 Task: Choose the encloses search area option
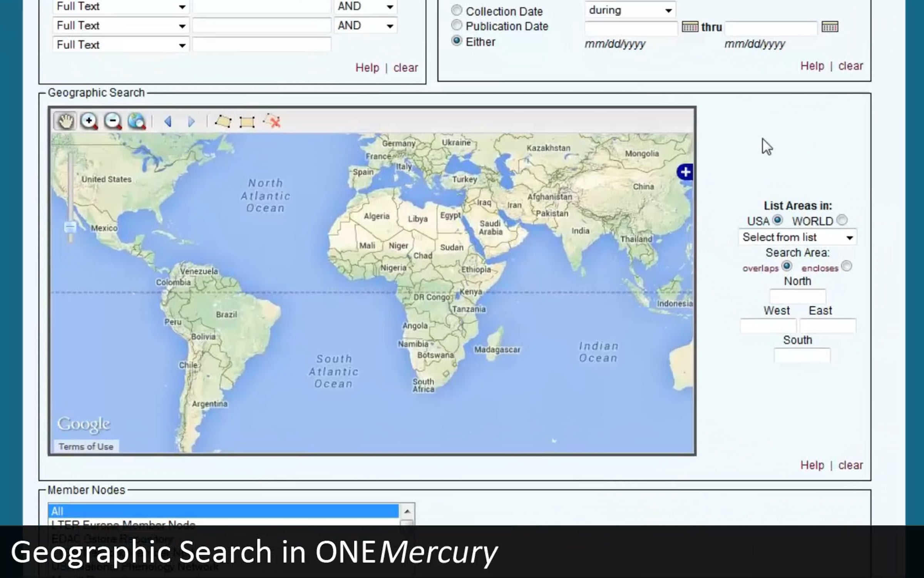coord(846,266)
